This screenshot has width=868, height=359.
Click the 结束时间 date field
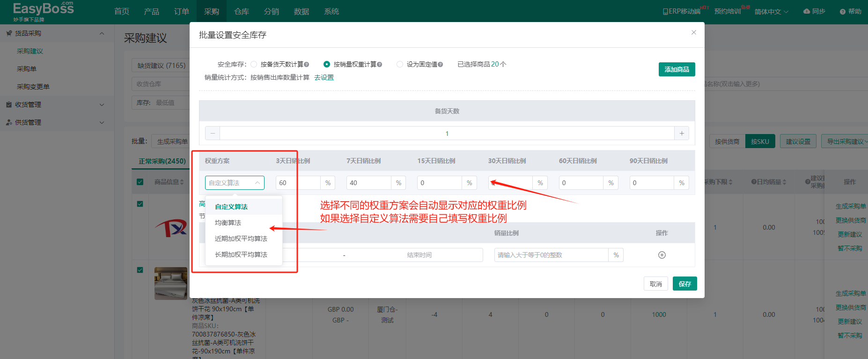pos(419,255)
